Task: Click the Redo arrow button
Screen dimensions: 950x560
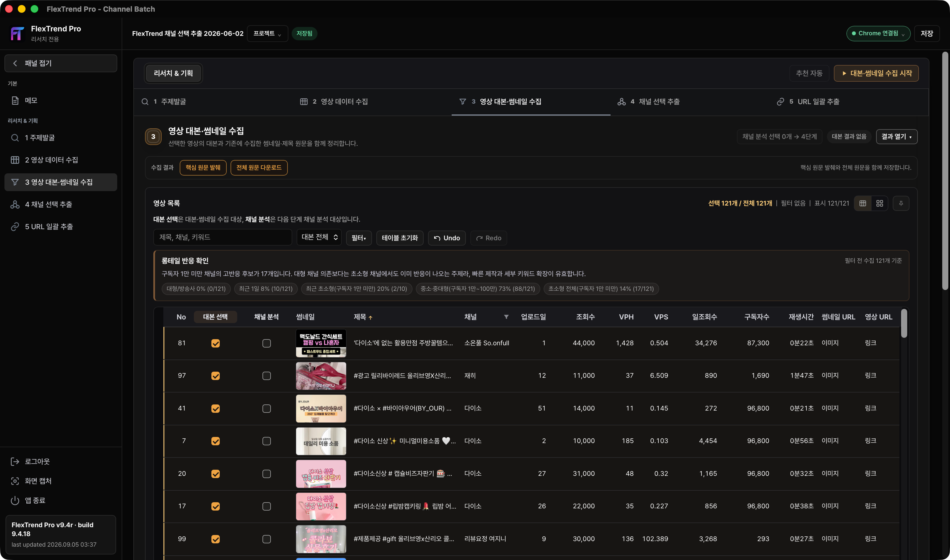Action: coord(489,238)
